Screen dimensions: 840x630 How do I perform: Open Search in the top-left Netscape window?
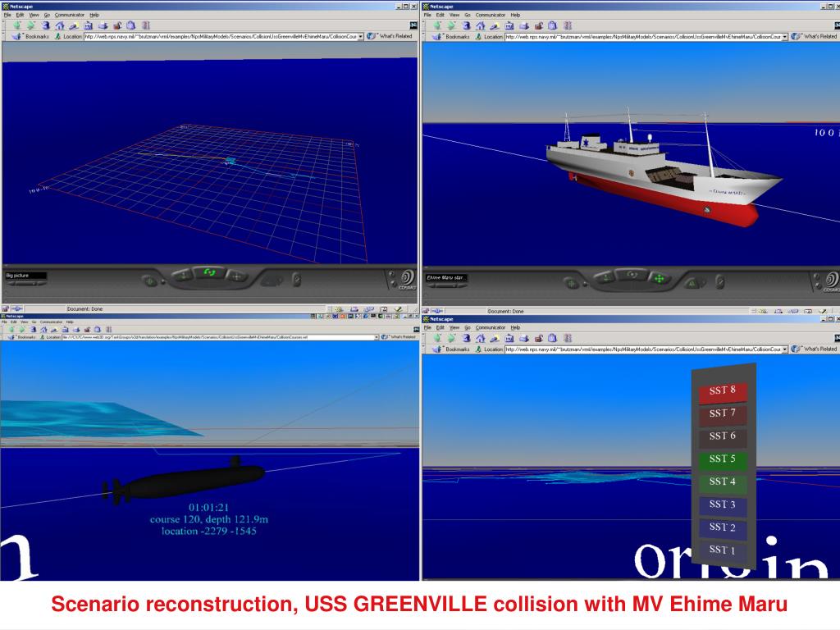(x=74, y=25)
